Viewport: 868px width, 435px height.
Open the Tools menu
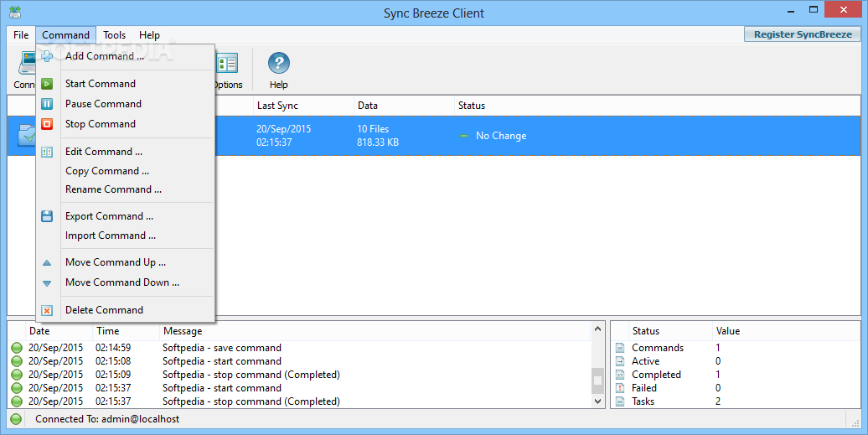[x=114, y=35]
